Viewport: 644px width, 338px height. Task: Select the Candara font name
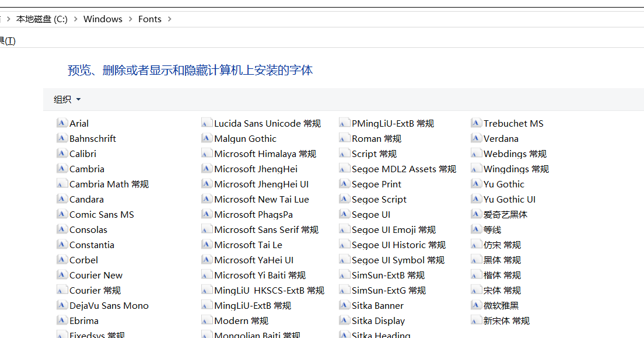click(86, 200)
